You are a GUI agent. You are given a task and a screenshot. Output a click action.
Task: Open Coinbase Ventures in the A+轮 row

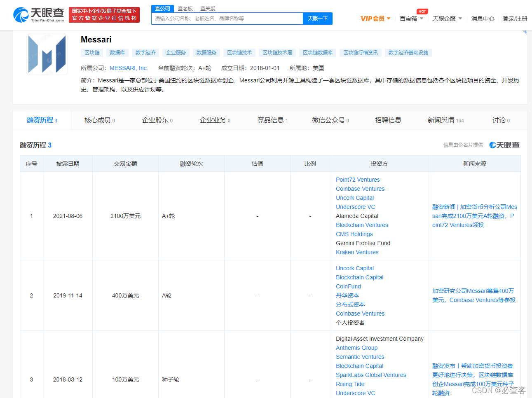pyautogui.click(x=360, y=189)
